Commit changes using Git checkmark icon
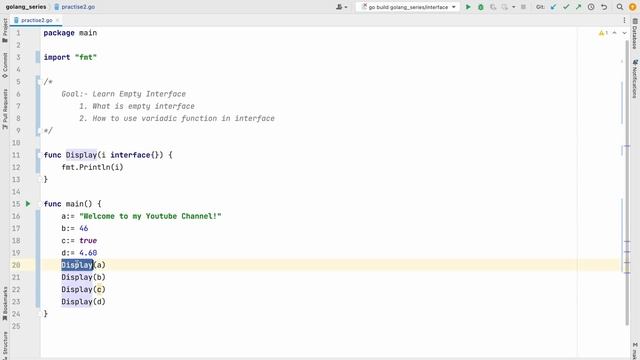The image size is (640, 360). [566, 7]
